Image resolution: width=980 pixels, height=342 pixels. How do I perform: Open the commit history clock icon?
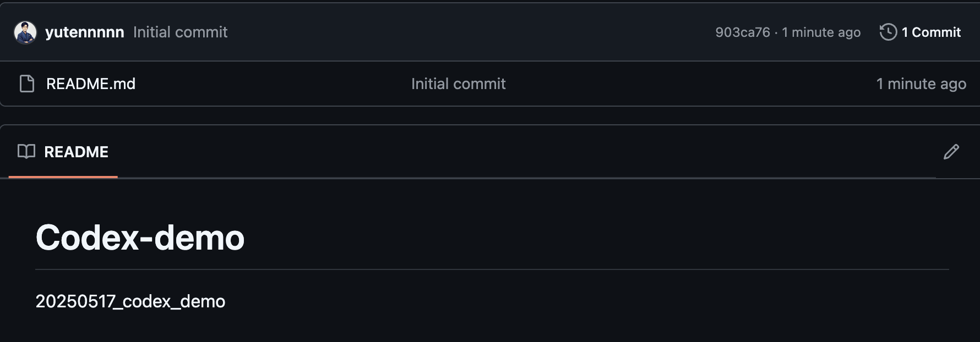coord(888,32)
